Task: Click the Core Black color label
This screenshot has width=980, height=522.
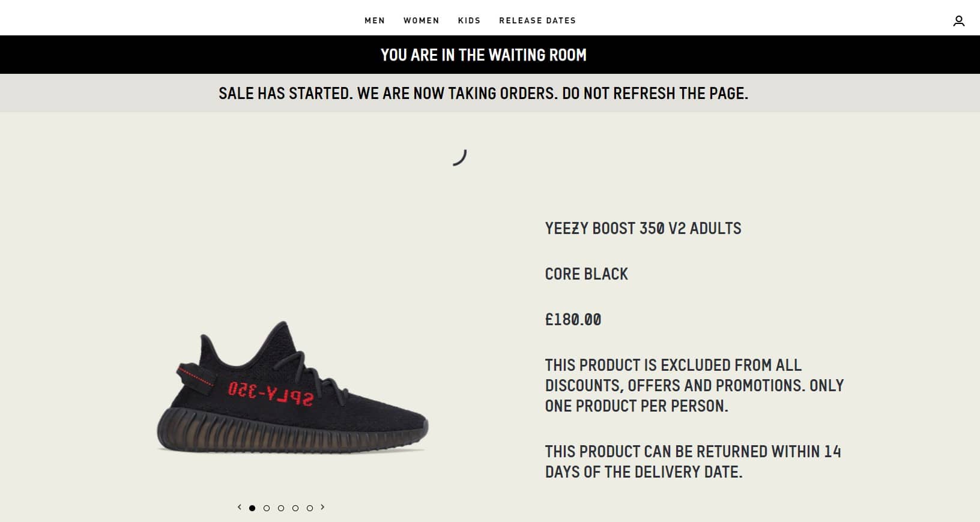Action: pos(586,274)
